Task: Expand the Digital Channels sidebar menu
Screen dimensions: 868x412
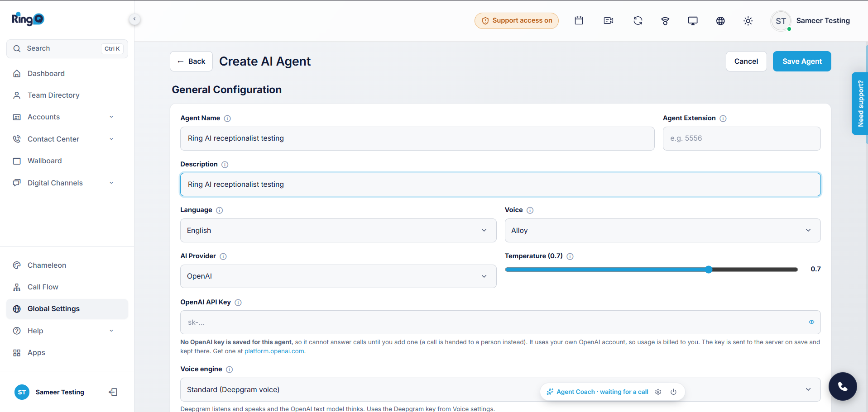Action: [x=67, y=183]
